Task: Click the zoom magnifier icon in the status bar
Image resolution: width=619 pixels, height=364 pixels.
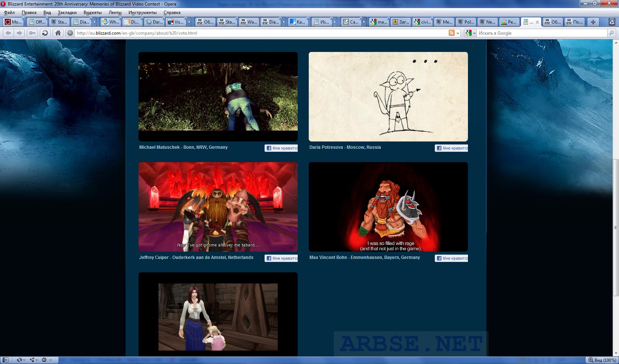Action: click(x=591, y=360)
